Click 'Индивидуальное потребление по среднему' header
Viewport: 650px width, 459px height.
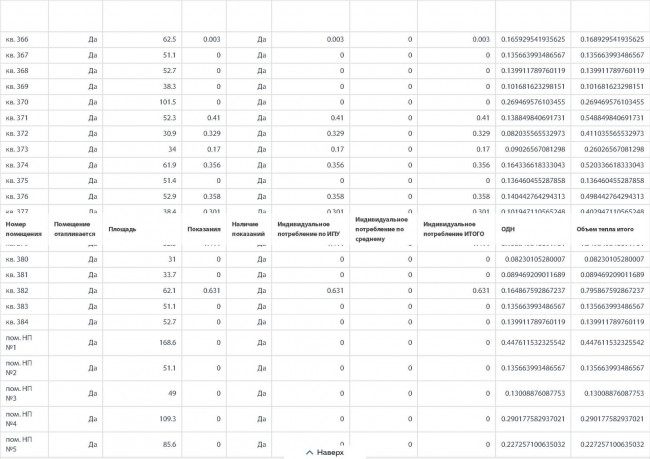coord(381,229)
